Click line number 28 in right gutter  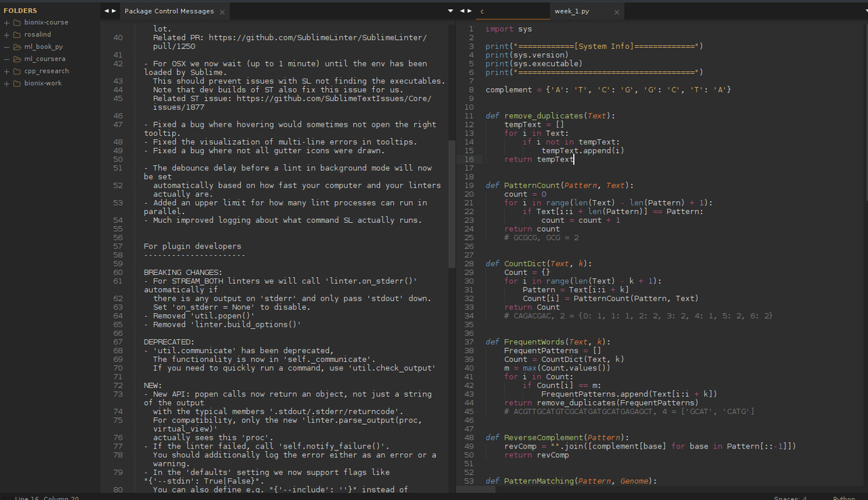pyautogui.click(x=469, y=264)
